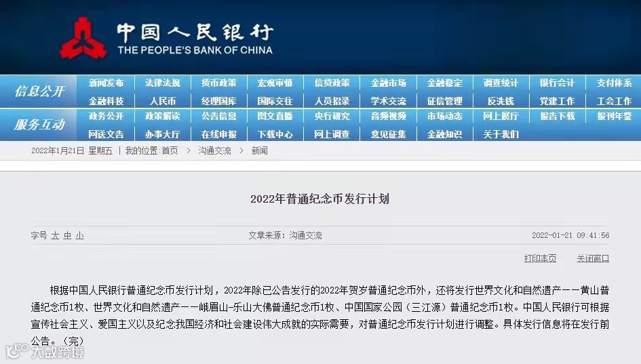Set font size to 大

[x=55, y=235]
